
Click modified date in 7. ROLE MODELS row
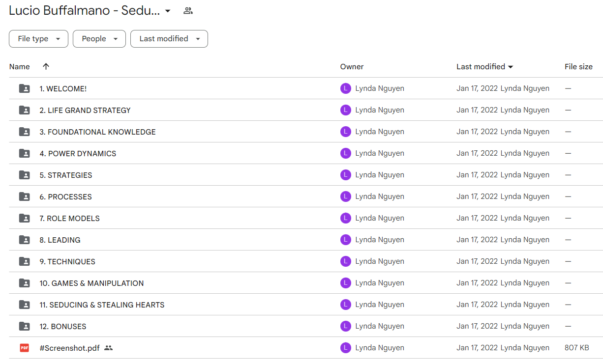coord(477,218)
